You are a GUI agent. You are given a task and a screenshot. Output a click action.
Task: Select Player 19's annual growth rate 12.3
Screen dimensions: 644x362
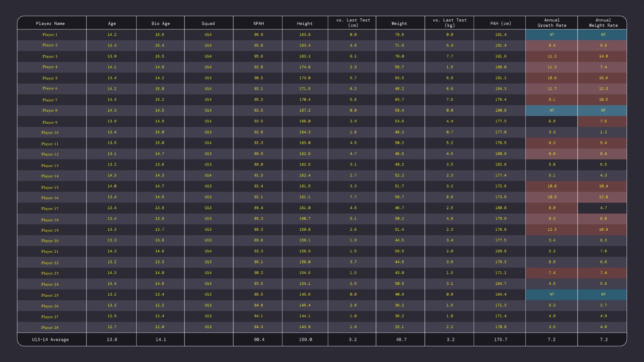coord(552,230)
